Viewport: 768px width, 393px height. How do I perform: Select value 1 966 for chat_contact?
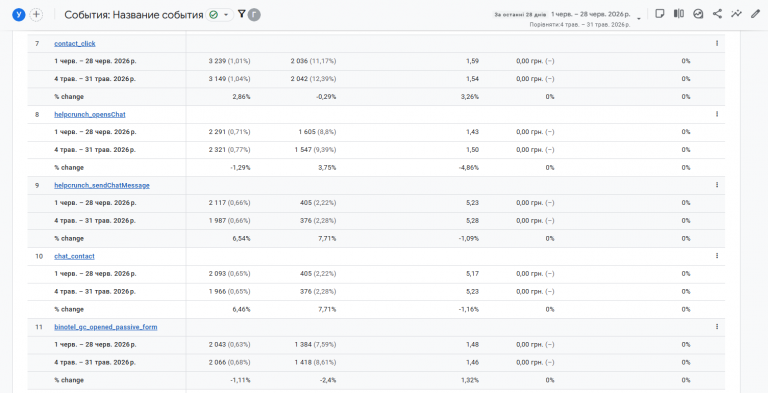click(x=217, y=292)
